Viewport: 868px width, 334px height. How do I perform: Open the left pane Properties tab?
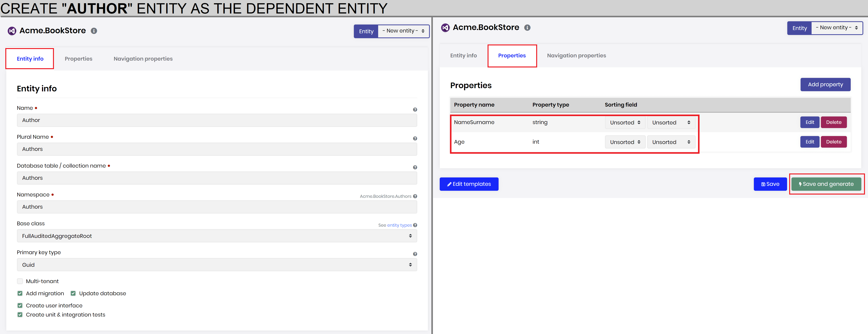point(78,59)
